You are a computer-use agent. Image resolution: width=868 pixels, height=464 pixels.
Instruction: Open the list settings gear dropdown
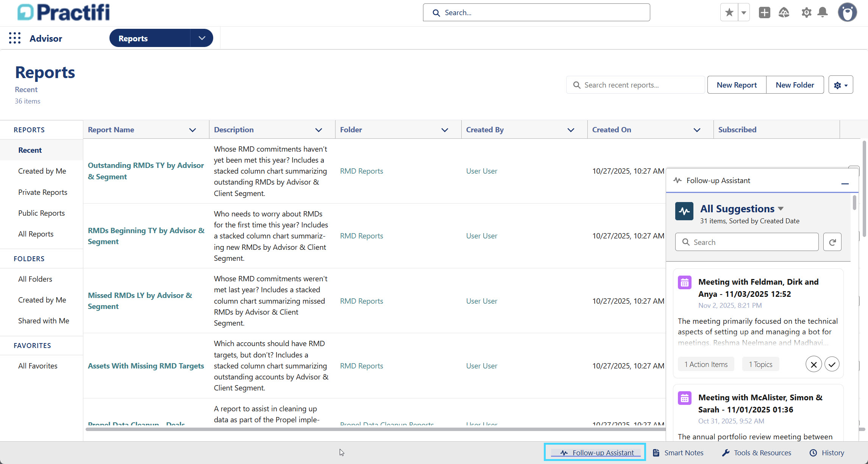(x=841, y=85)
